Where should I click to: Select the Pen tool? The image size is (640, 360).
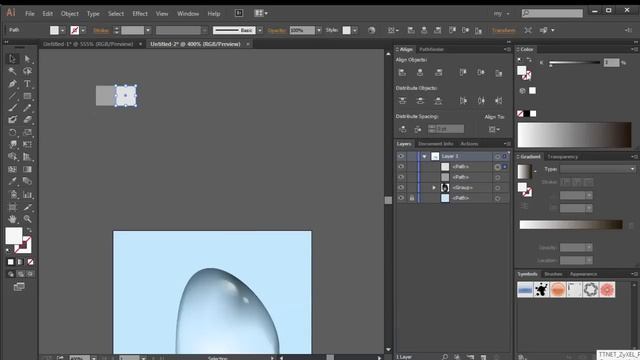pos(12,84)
